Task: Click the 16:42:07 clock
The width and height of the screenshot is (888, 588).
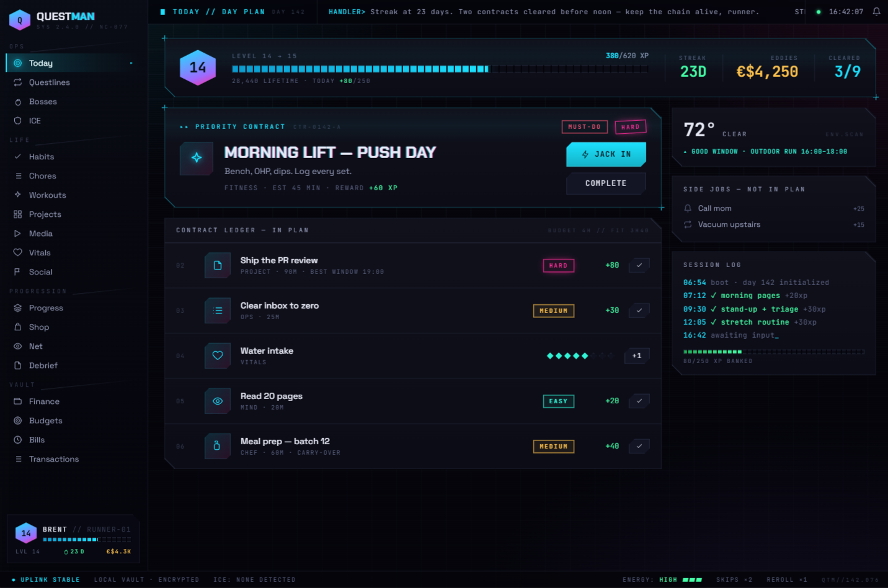Action: coord(846,12)
